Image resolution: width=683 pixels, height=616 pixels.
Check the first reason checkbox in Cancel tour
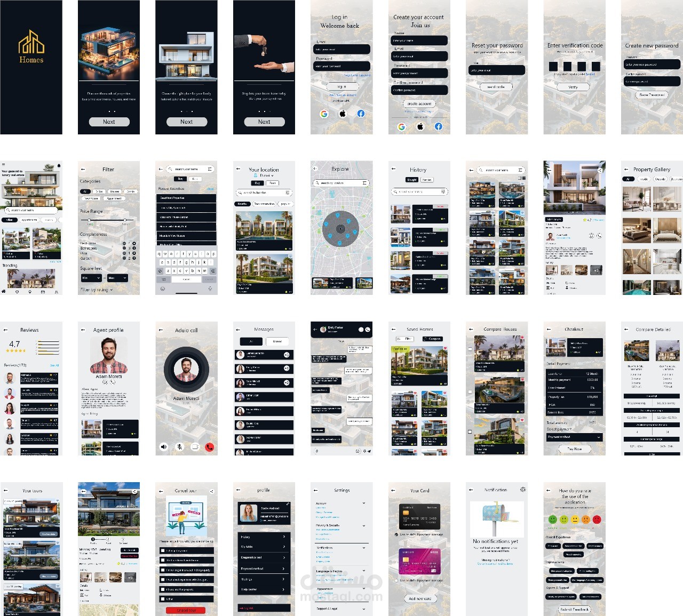163,550
